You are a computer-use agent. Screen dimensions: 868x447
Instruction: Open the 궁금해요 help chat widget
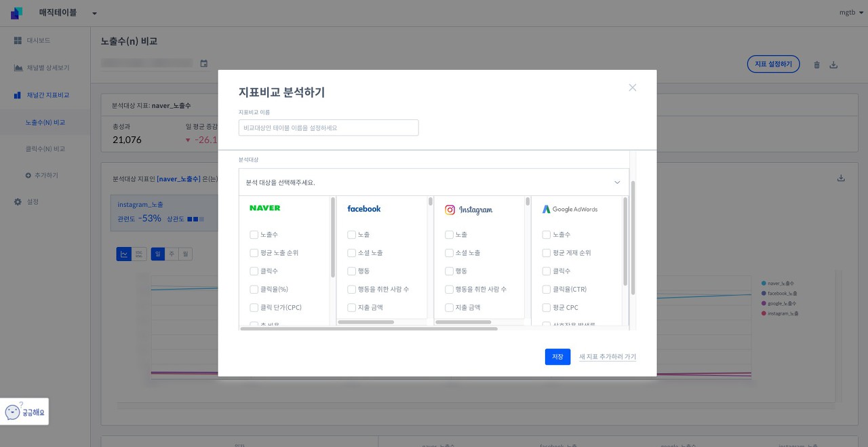click(x=24, y=412)
